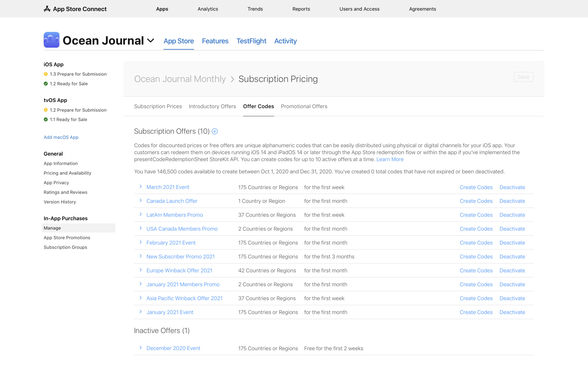
Task: Deactivate January 2021 Members Promo
Action: 512,284
